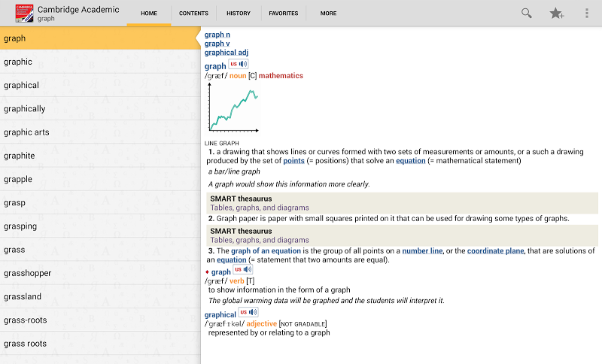This screenshot has height=364, width=602.
Task: Open the search magnifier icon
Action: coord(527,14)
